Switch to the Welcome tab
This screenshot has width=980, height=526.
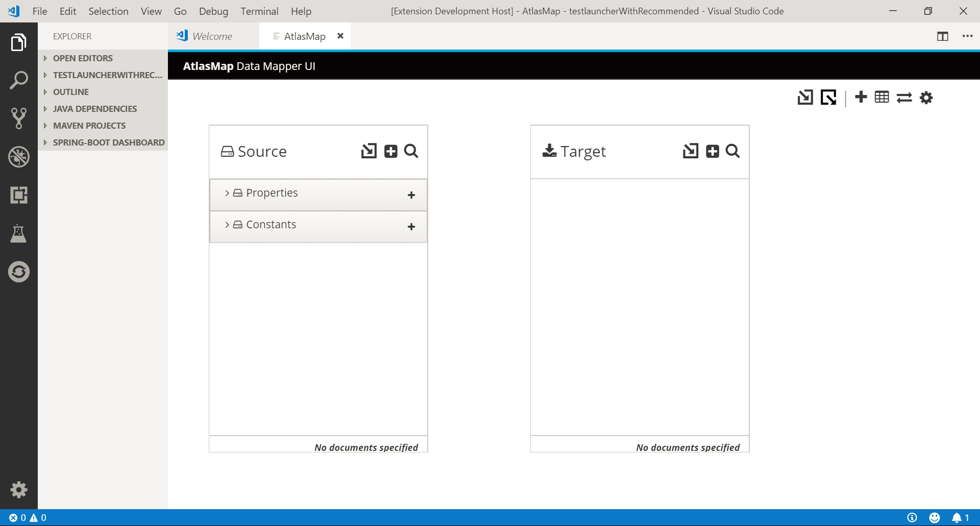click(x=212, y=36)
